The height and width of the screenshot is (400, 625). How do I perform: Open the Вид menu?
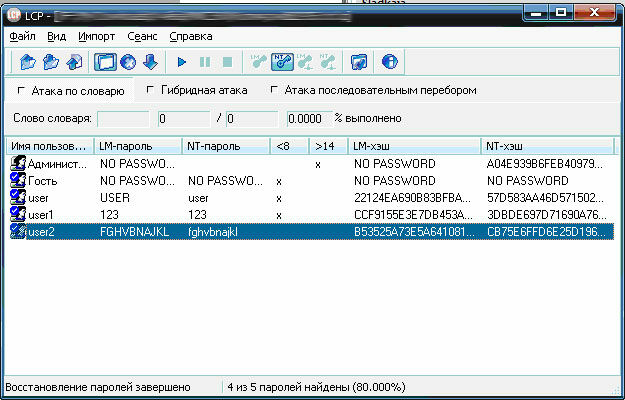click(x=57, y=36)
